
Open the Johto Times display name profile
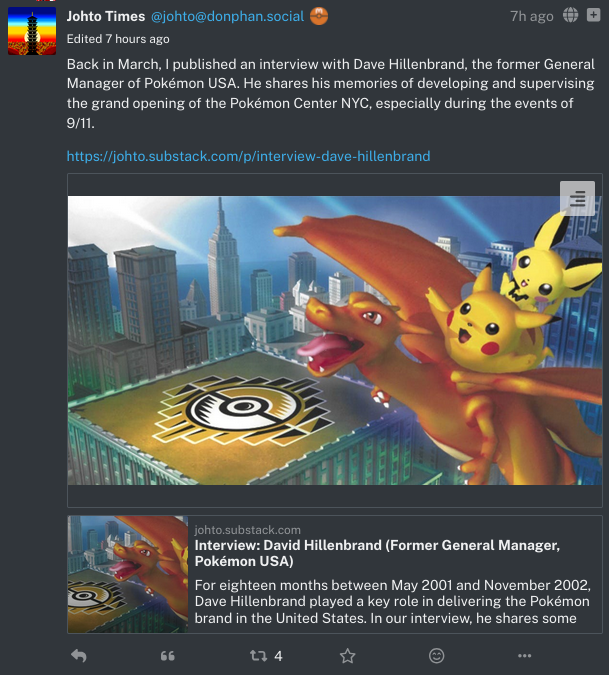click(x=106, y=16)
